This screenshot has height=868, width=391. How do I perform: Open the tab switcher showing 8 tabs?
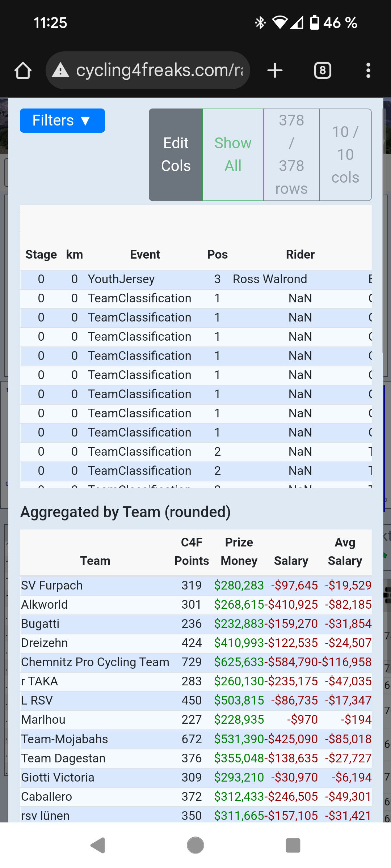[322, 71]
